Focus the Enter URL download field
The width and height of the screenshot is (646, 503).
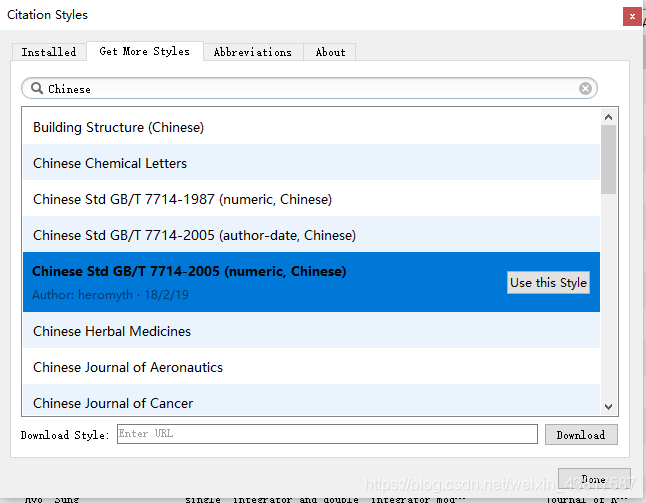[327, 434]
